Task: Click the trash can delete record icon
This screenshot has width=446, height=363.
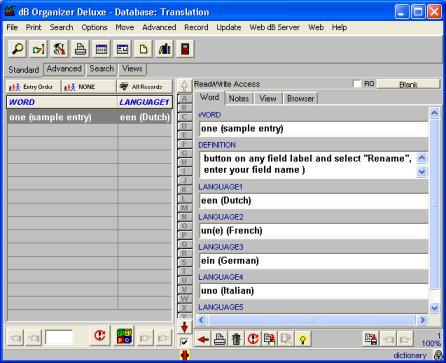Action: pyautogui.click(x=236, y=339)
